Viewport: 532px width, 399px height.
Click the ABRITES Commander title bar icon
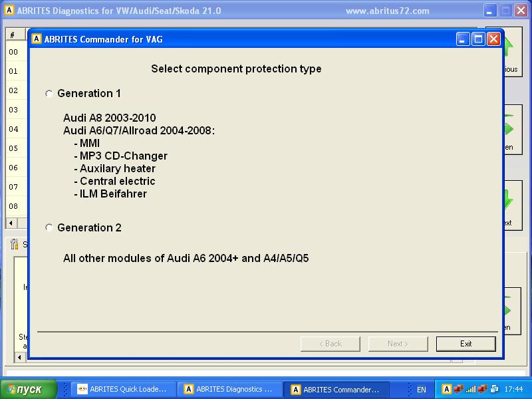pos(37,39)
